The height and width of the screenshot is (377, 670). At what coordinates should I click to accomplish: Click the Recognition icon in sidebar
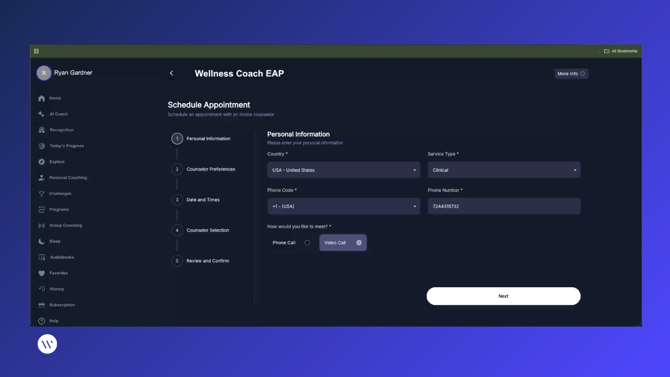click(x=41, y=130)
